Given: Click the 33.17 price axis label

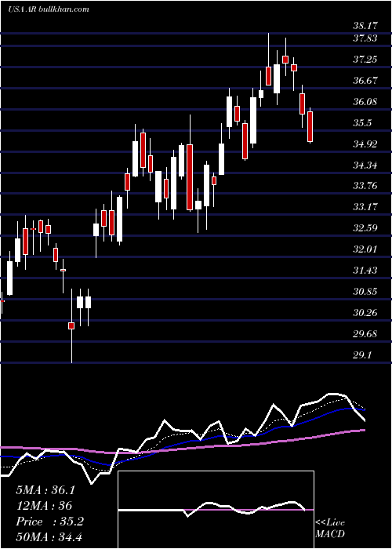Looking at the screenshot, I should [x=365, y=206].
